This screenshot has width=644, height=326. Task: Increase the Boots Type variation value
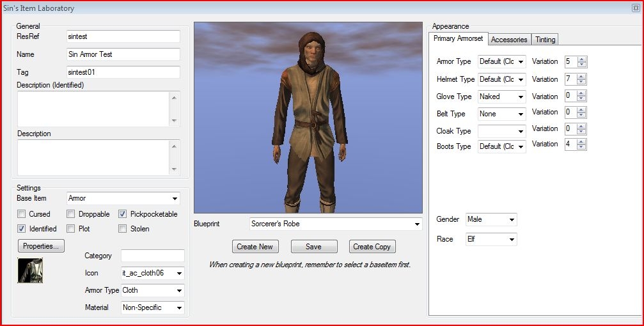[581, 141]
